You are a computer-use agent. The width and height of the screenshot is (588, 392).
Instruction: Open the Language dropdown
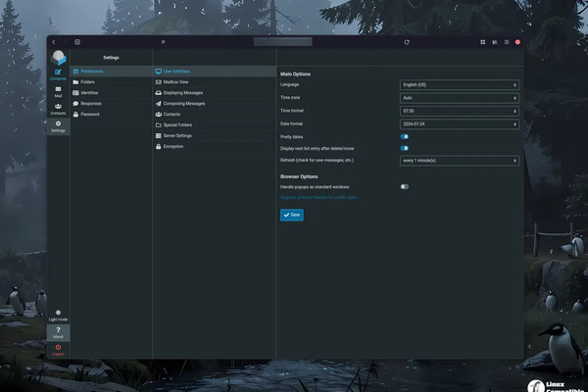(459, 85)
